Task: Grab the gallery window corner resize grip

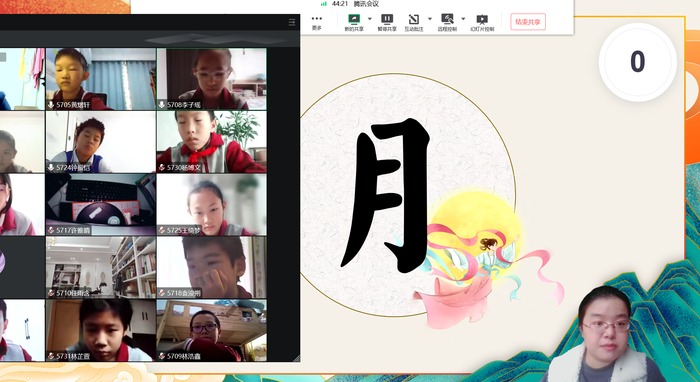Action: pyautogui.click(x=297, y=358)
